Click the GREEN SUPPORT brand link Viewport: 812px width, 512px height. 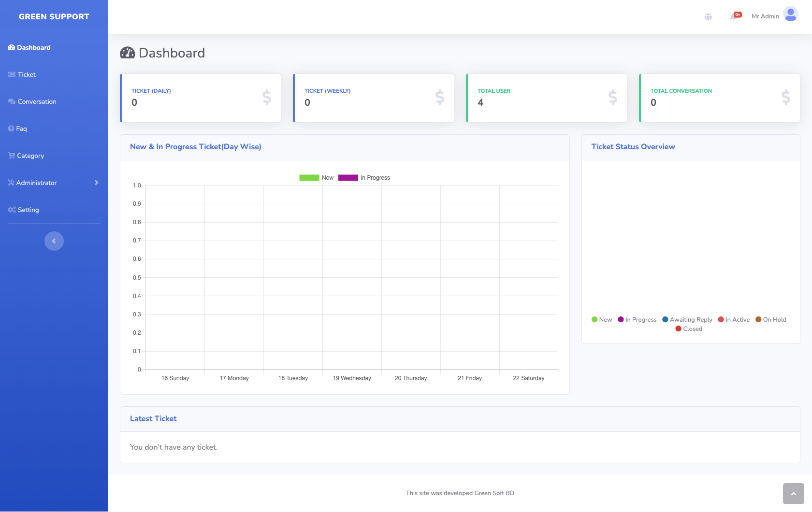[x=54, y=16]
